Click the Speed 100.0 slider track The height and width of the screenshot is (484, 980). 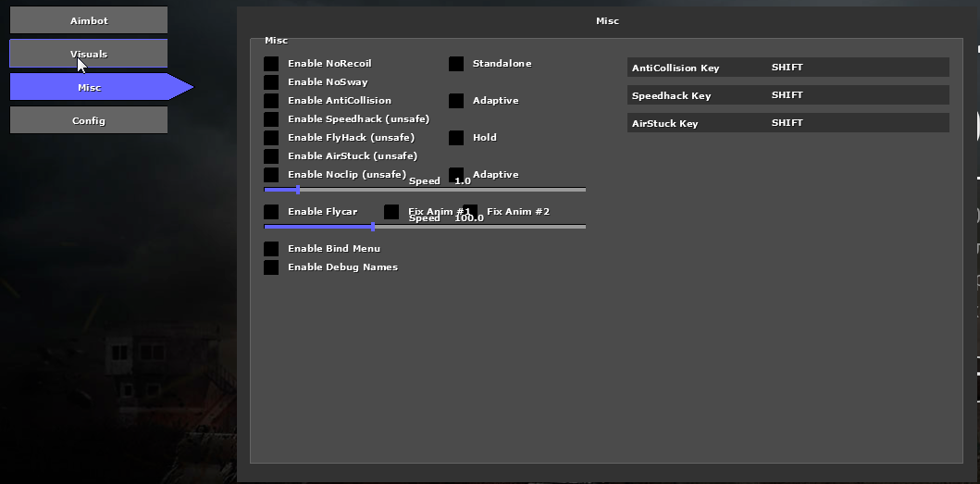pos(425,227)
